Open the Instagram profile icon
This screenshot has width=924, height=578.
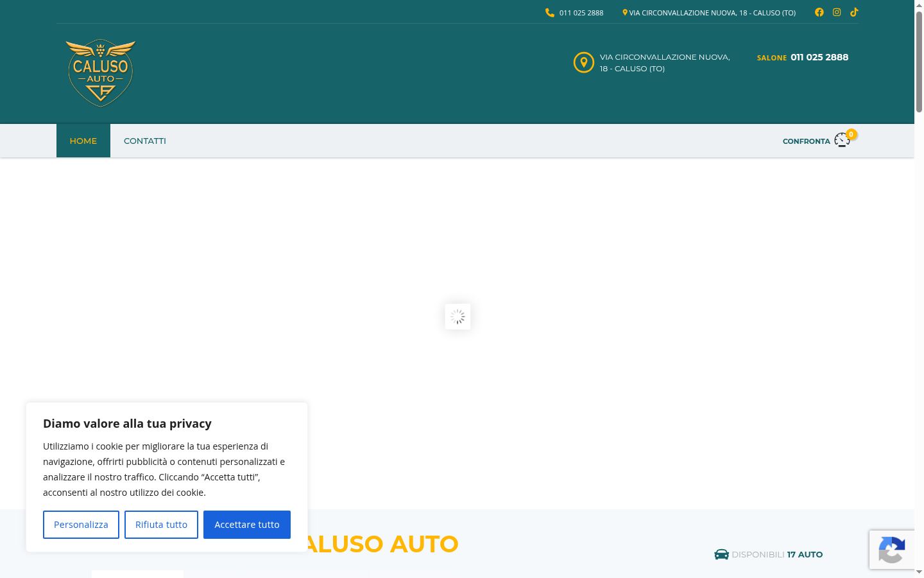tap(837, 12)
